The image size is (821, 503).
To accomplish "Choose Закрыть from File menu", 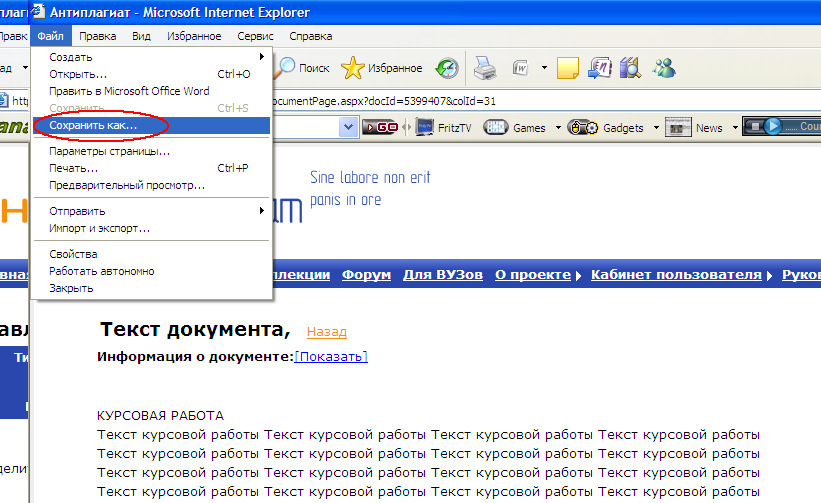I will (151, 288).
